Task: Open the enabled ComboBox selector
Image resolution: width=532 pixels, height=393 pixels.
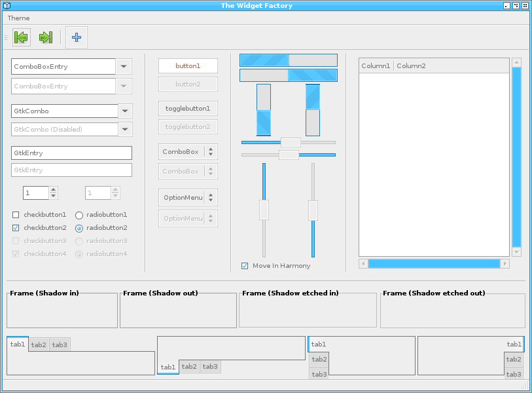Action: point(188,152)
